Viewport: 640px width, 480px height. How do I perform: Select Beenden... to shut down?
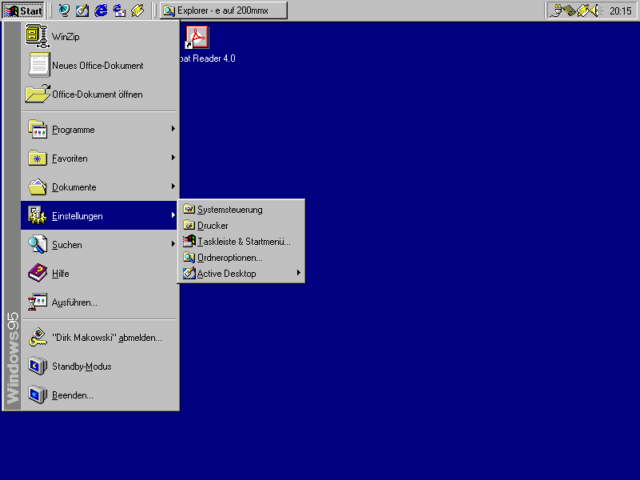click(100, 395)
